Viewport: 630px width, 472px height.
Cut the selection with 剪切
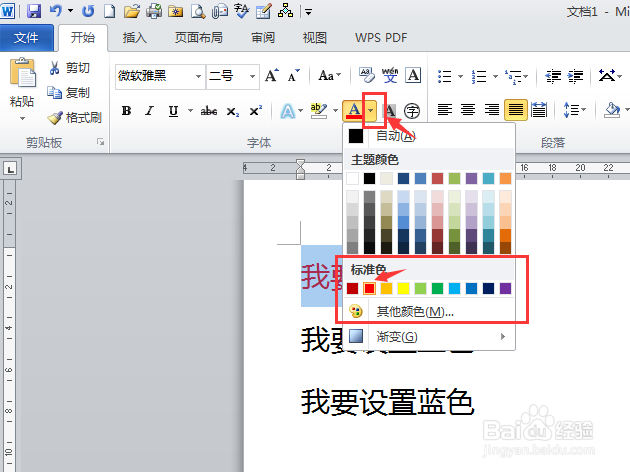pyautogui.click(x=69, y=67)
